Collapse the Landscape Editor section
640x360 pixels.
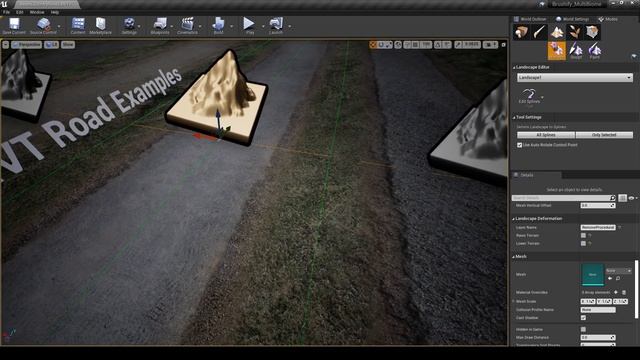514,67
